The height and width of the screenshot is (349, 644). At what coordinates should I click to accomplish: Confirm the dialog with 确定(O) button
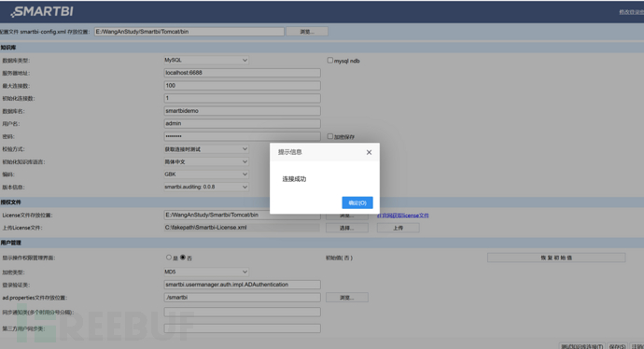(357, 202)
